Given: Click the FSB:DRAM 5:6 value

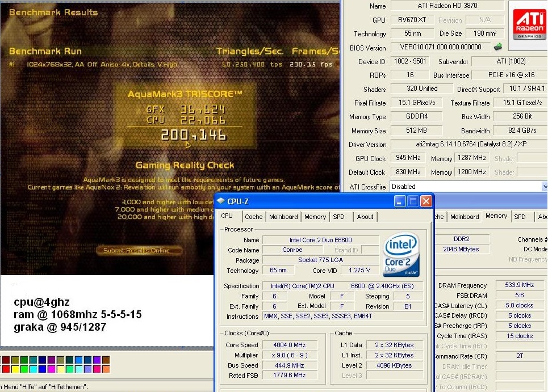Looking at the screenshot, I should click(x=520, y=295).
